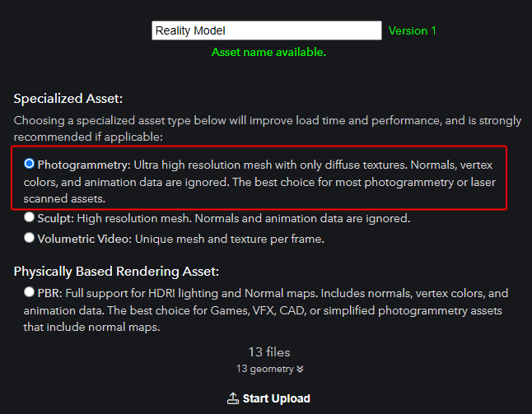Click the Start Upload button
Image resolution: width=532 pixels, height=414 pixels.
(x=268, y=398)
